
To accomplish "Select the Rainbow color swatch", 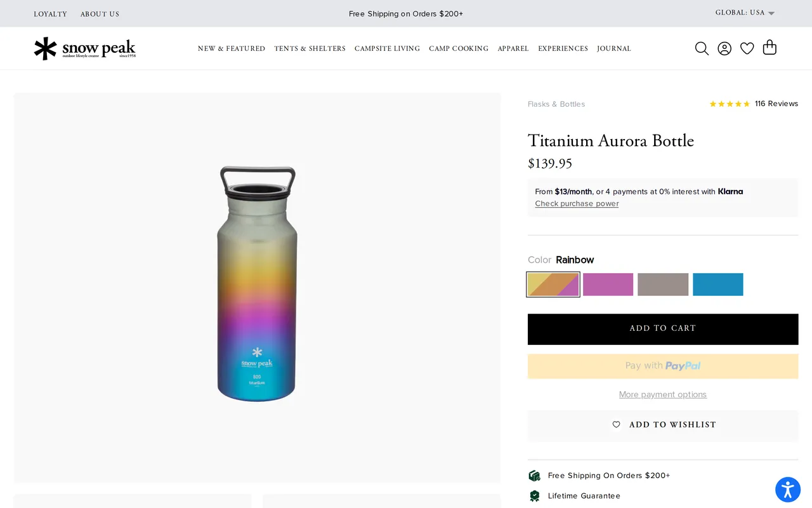I will pyautogui.click(x=553, y=284).
